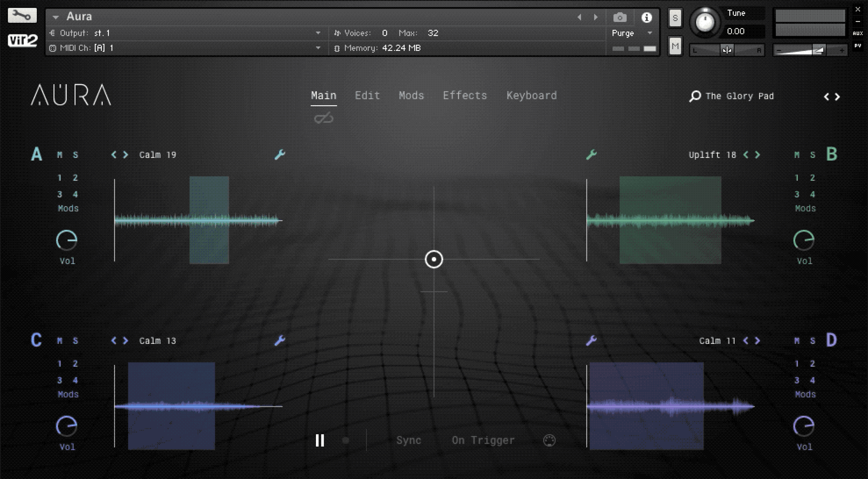
Task: Pause the XY pad playback
Action: (320, 440)
